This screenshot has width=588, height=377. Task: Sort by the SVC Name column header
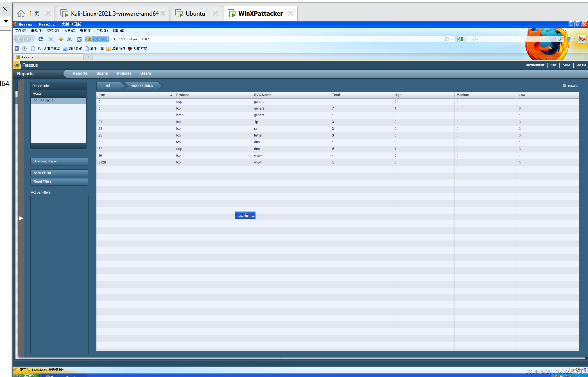(291, 95)
